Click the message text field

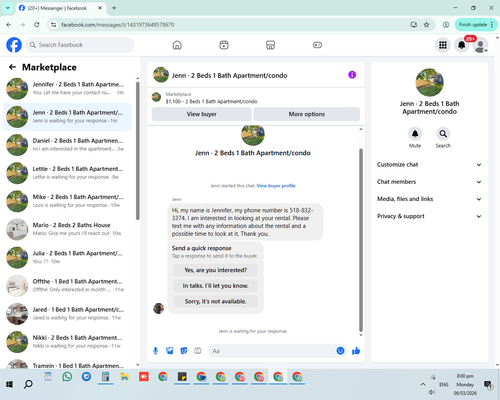[x=272, y=351]
